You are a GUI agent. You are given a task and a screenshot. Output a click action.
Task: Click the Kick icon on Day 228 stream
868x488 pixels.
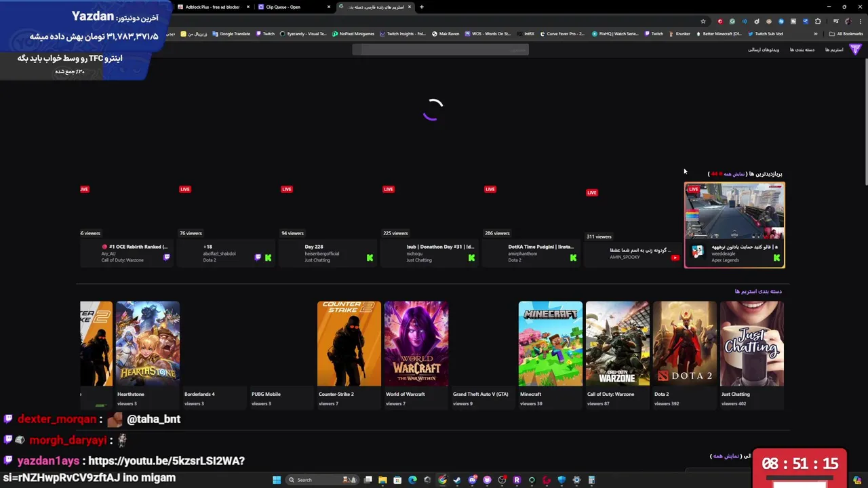coord(370,258)
